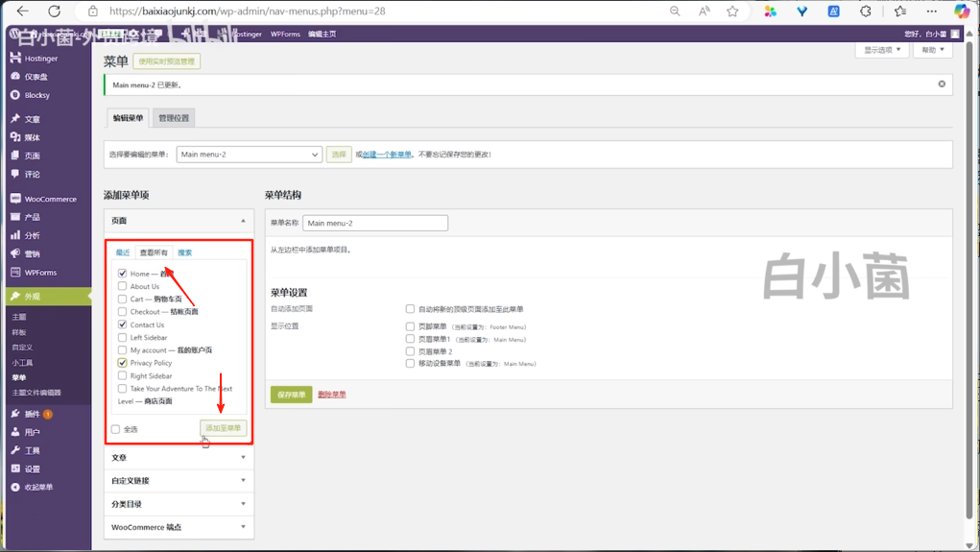Check the Left Sidebar page checkbox
This screenshot has width=980, height=552.
[123, 338]
